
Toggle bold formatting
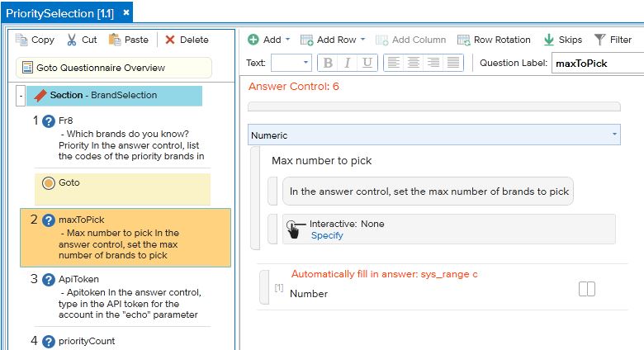point(328,63)
